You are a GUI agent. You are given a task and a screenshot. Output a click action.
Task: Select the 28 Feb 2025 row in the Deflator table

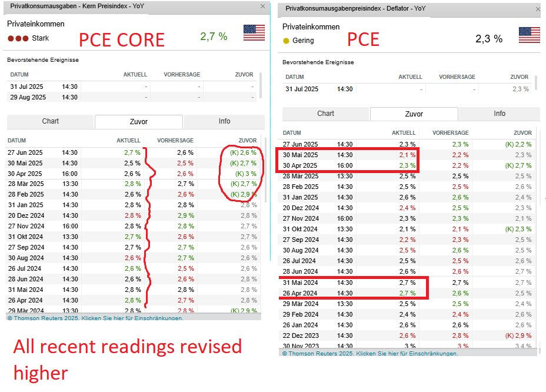point(407,187)
